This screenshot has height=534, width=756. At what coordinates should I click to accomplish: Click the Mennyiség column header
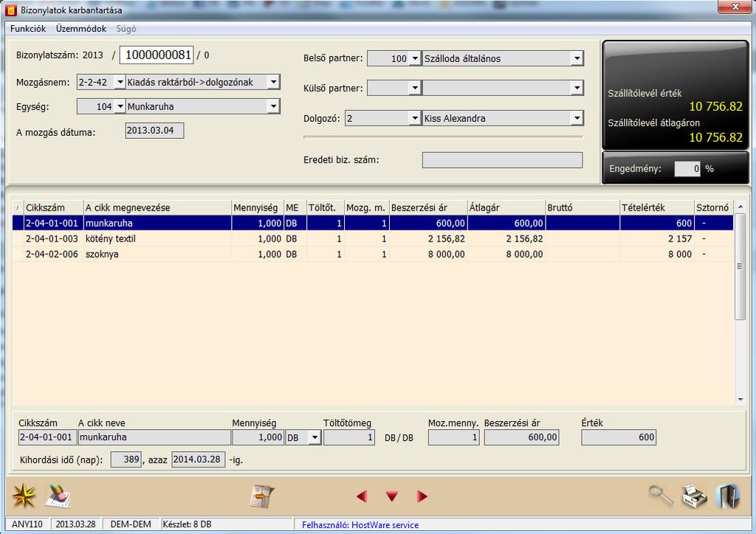click(x=258, y=208)
